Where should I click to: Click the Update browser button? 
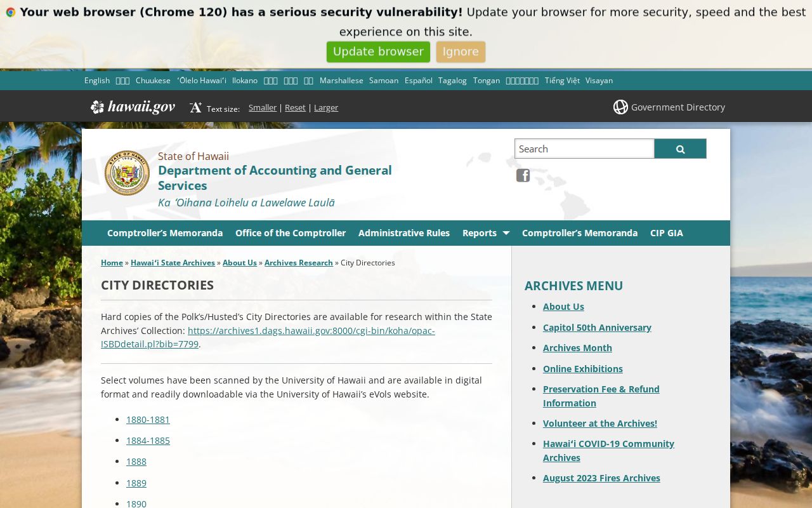coord(378,51)
